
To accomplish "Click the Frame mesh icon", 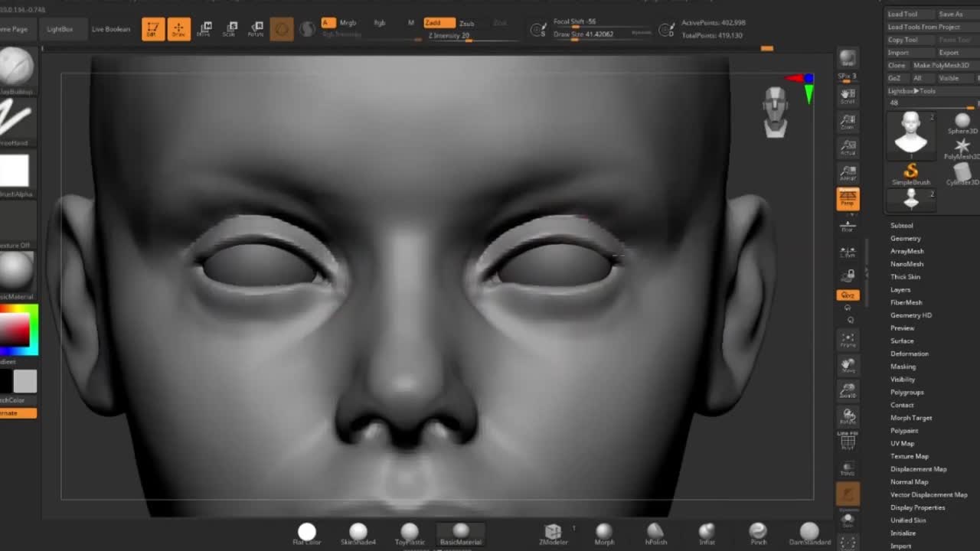I will tap(848, 340).
